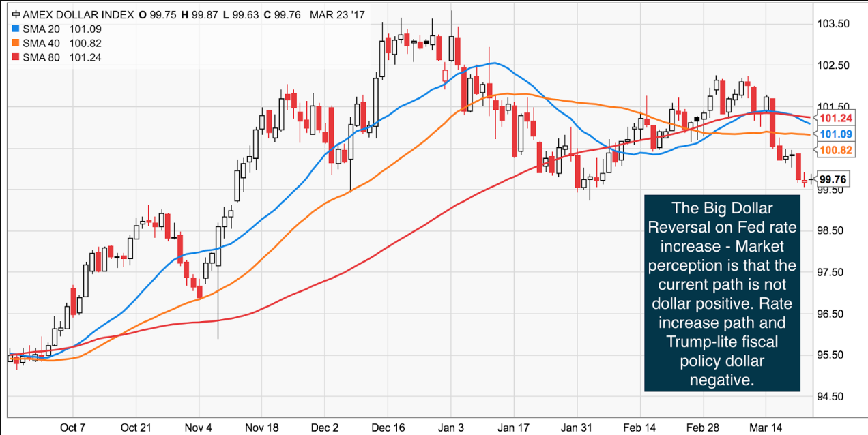Click the 103.50 price axis label

[x=833, y=24]
